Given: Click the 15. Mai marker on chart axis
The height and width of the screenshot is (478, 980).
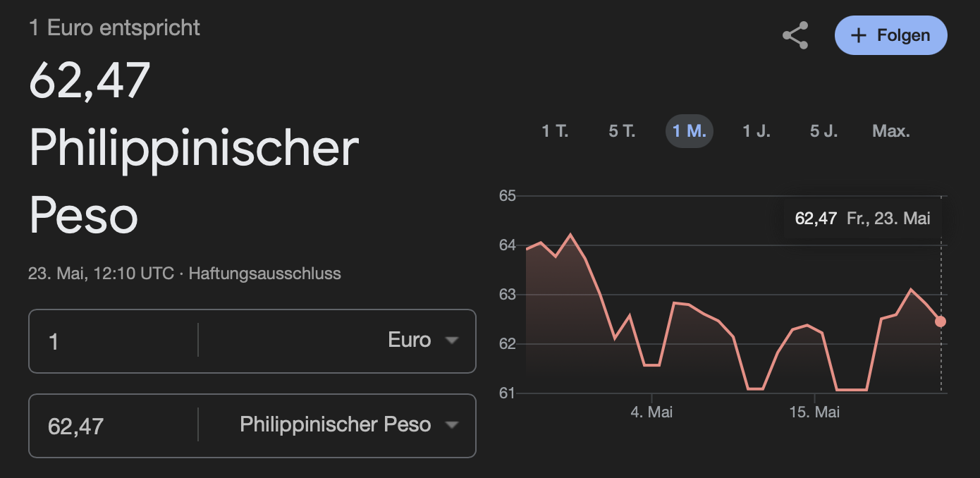Looking at the screenshot, I should click(814, 412).
